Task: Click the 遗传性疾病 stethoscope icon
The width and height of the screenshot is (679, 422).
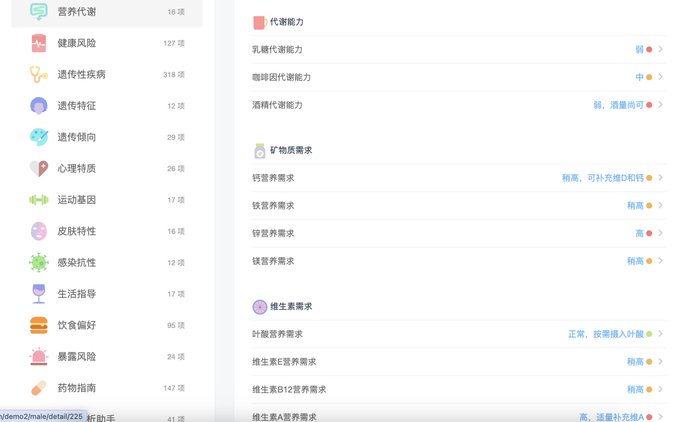Action: click(x=38, y=74)
